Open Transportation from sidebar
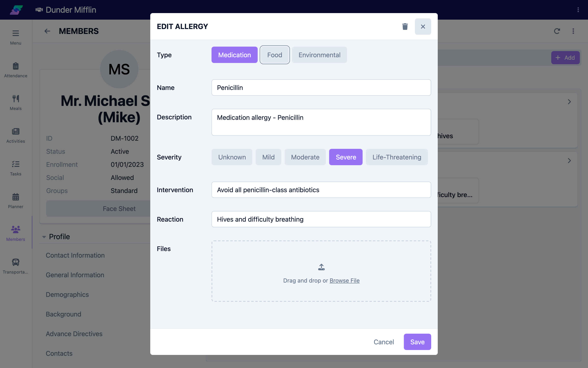Viewport: 588px width, 368px height. (x=16, y=266)
